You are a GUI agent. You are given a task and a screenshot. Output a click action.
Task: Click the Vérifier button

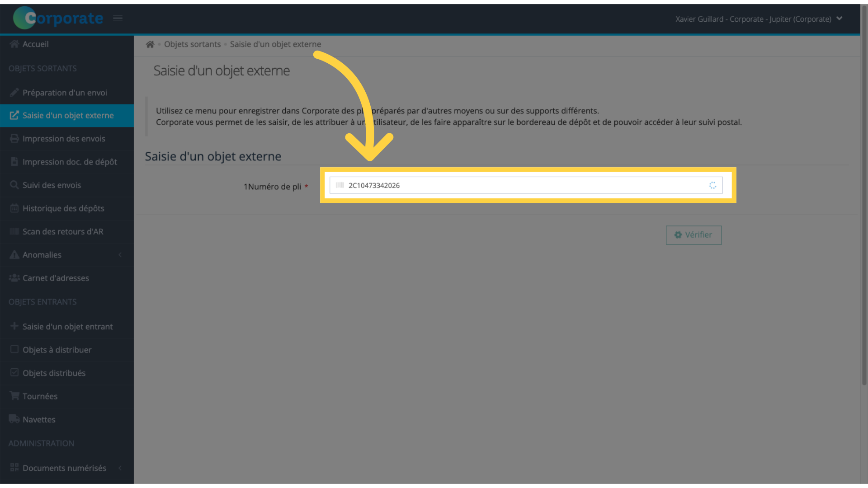[694, 235]
